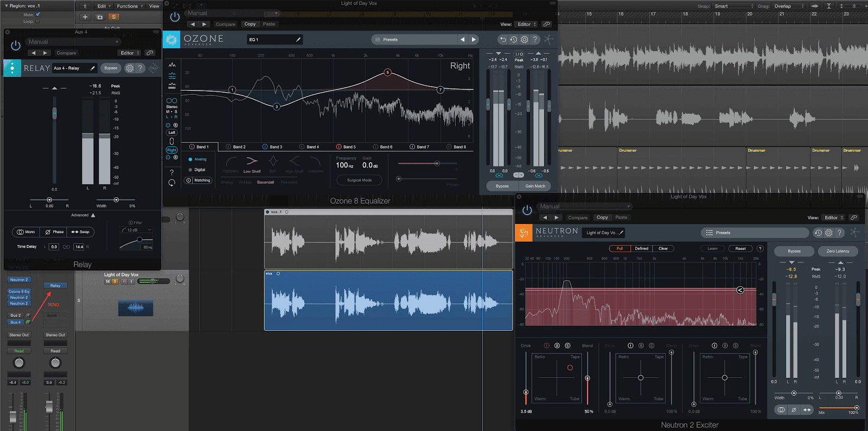Open Editor view dropdown in Relay window
The height and width of the screenshot is (431, 868).
[x=130, y=53]
